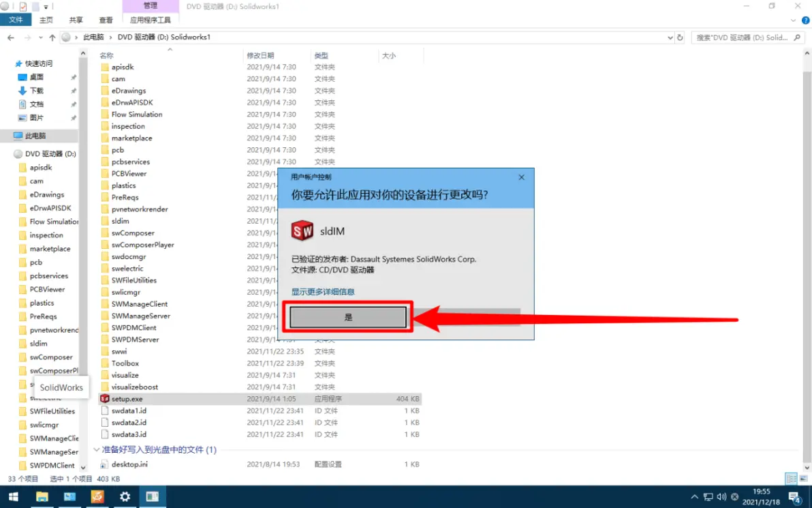Switch to the 共享 ribbon tab

pyautogui.click(x=76, y=20)
